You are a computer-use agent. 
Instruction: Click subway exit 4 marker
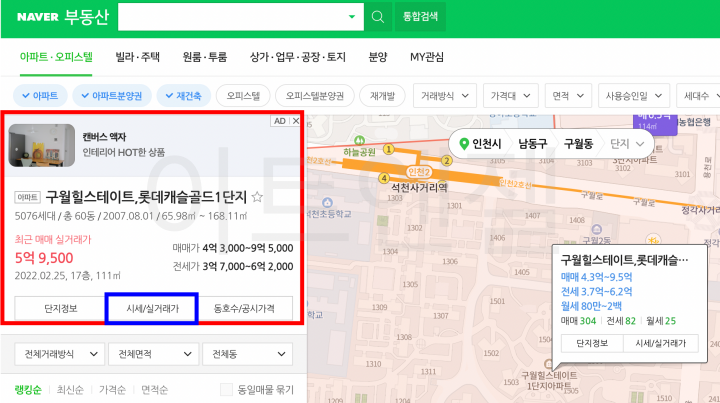click(x=384, y=178)
